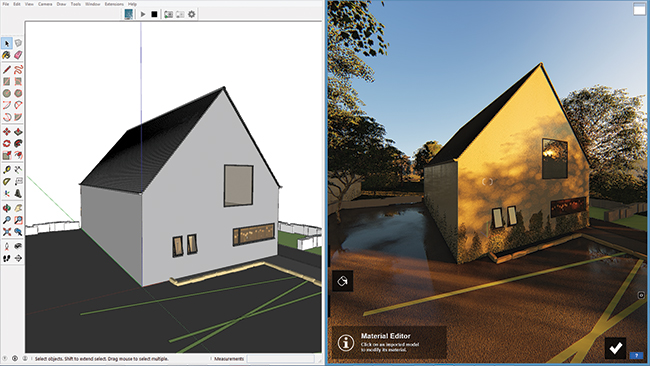
Task: Pick the Dimensions tool
Action: tap(18, 170)
